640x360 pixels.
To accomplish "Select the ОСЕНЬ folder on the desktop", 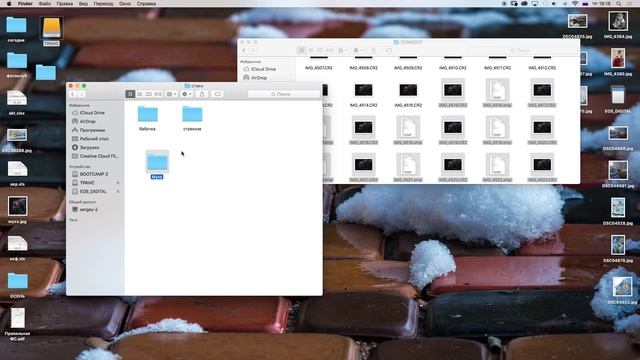I will (x=17, y=285).
